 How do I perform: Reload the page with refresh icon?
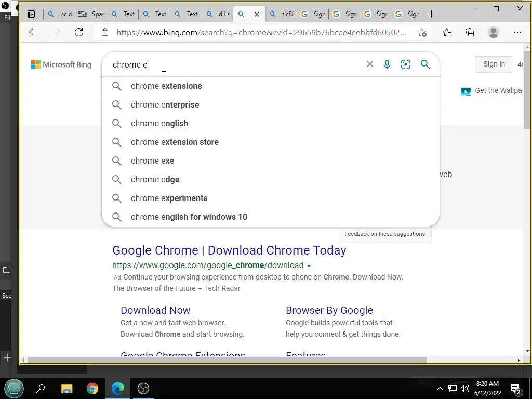coord(79,32)
